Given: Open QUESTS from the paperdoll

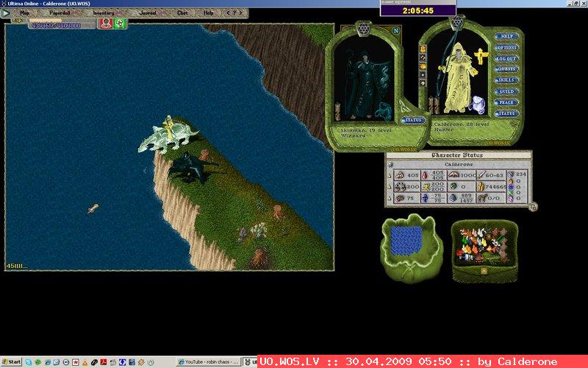Looking at the screenshot, I should [x=506, y=69].
